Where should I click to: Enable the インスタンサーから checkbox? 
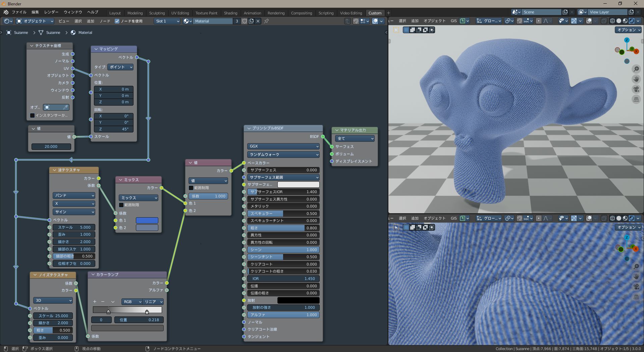click(33, 115)
